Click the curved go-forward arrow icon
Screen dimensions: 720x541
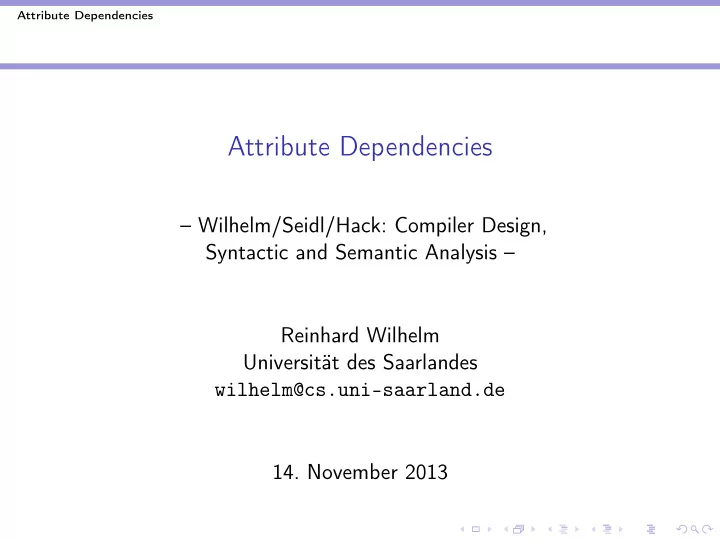pyautogui.click(x=708, y=529)
